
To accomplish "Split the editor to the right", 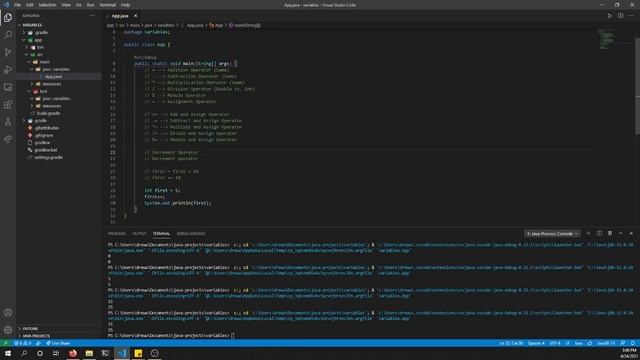I will click(620, 16).
